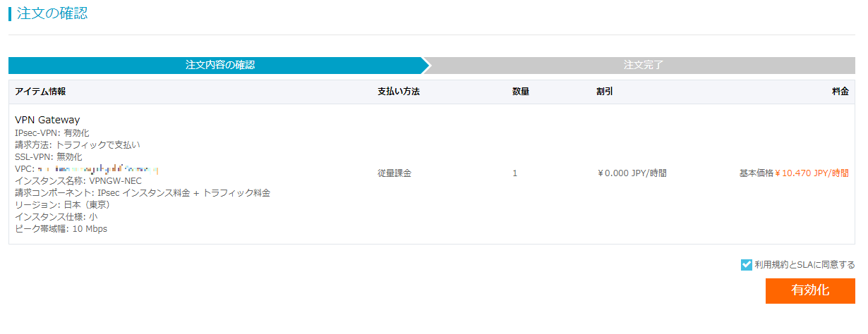Click the blurred VPC ID value
Viewport: 868px width, 334px height.
pos(99,169)
